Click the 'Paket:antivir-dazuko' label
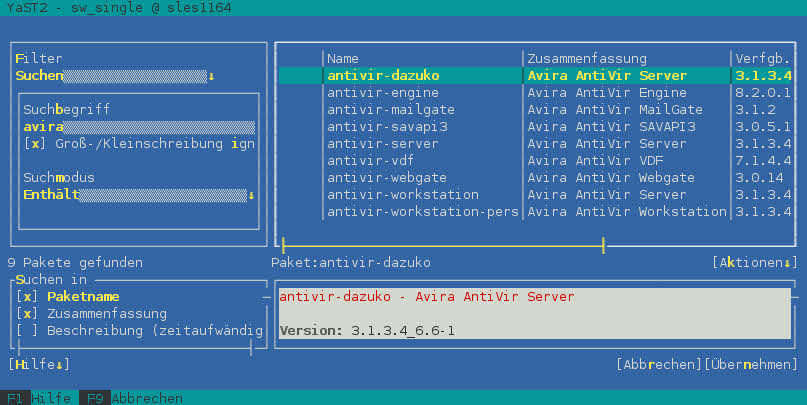 point(351,262)
